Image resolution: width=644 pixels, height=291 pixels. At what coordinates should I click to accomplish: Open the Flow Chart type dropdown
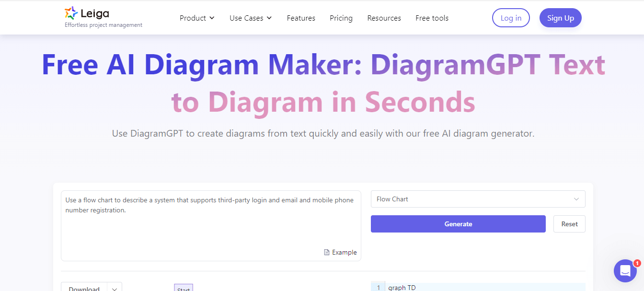[x=478, y=199]
